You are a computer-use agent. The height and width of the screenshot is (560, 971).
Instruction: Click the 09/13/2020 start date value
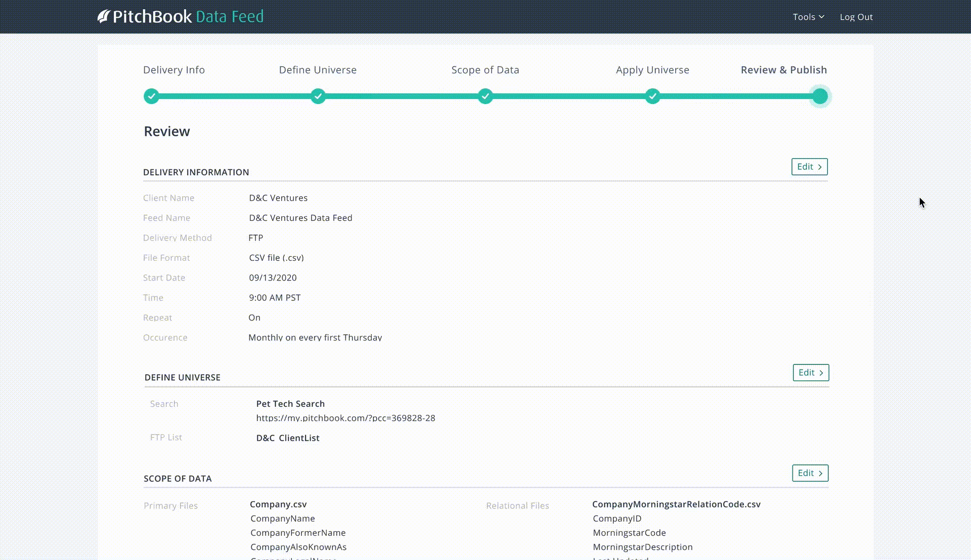pos(273,277)
